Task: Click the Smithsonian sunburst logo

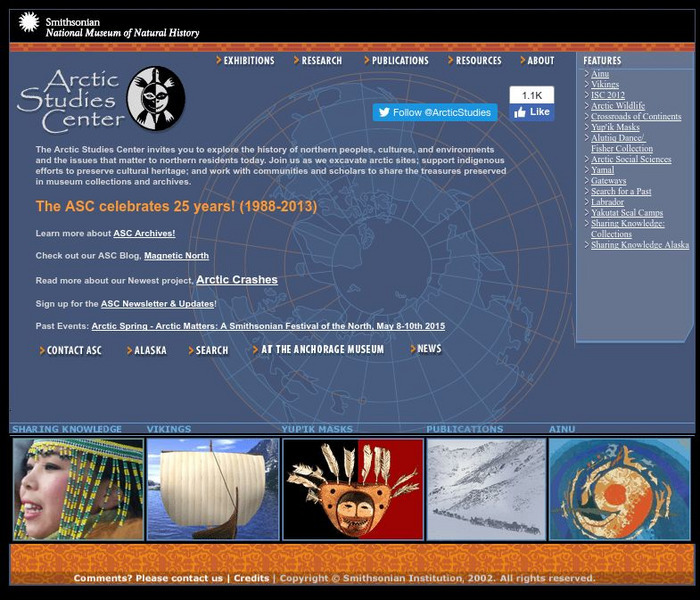Action: tap(29, 22)
